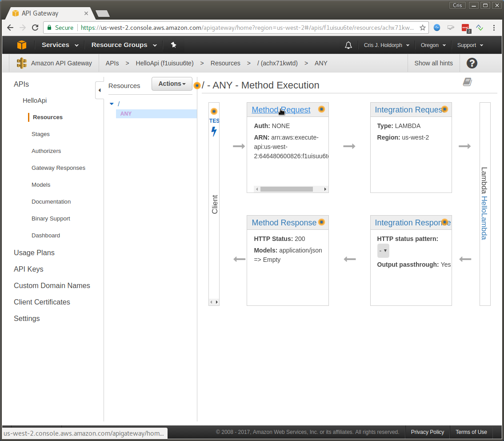Click the hint dot on Method Request
The image size is (504, 441).
coord(321,109)
